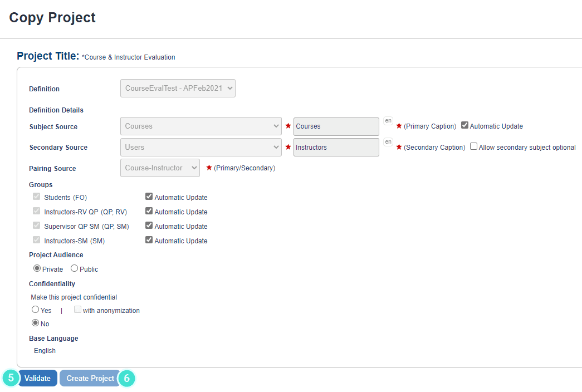Select No for project confidentiality
This screenshot has width=582, height=392.
pos(35,322)
